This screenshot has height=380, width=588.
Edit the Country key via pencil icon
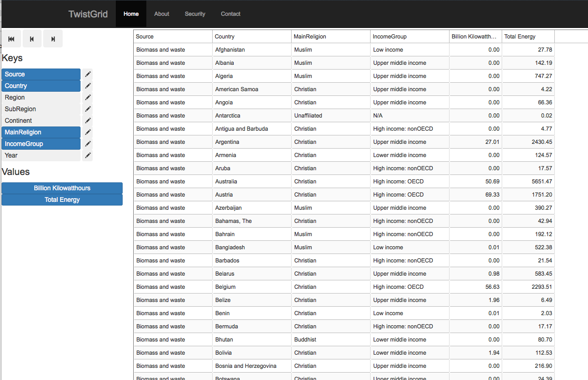(88, 86)
